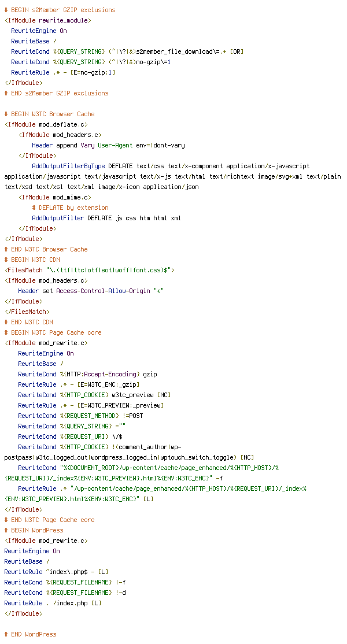
Task: Click the 'QUERY_STRING} =""' RewriteCond line
Action: (72, 426)
